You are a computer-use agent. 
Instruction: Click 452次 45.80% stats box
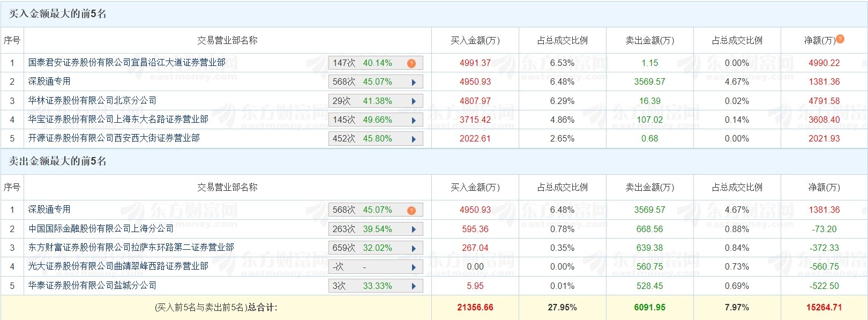point(376,139)
